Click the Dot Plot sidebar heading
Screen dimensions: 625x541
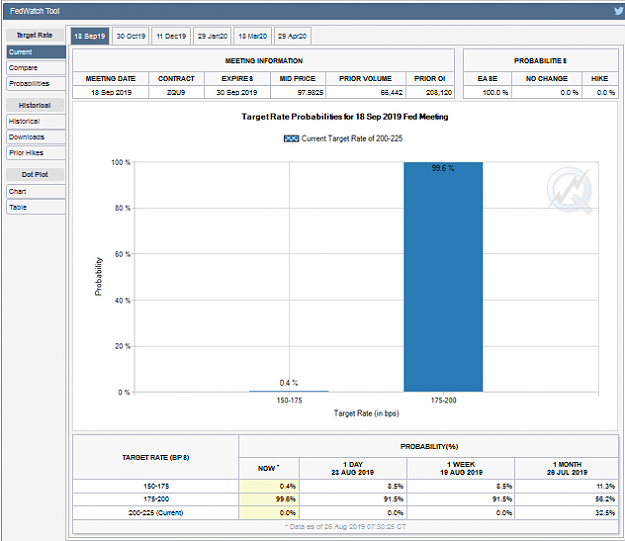tap(35, 174)
